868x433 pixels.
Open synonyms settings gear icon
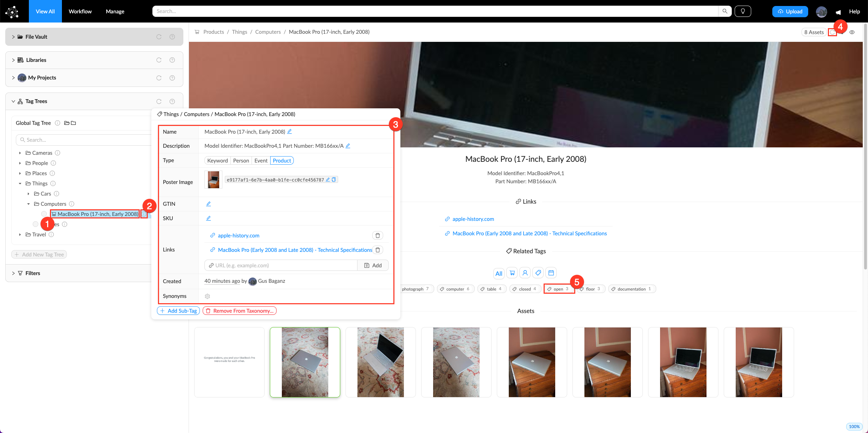(208, 296)
